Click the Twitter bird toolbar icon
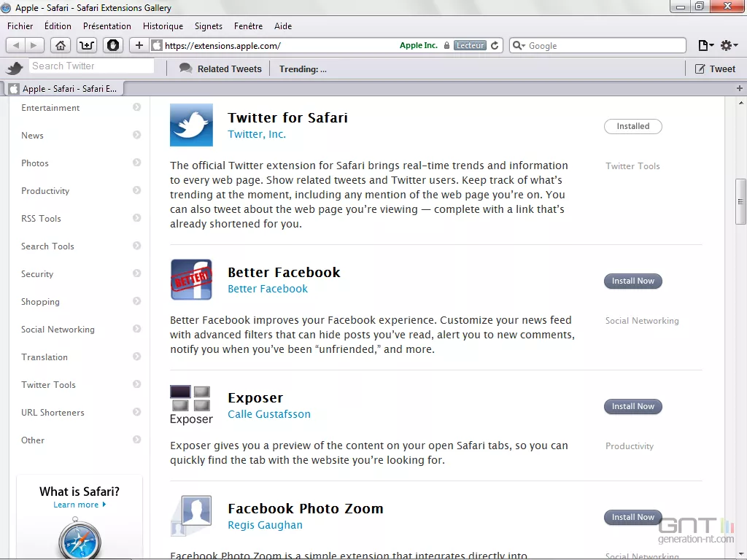 pyautogui.click(x=15, y=69)
